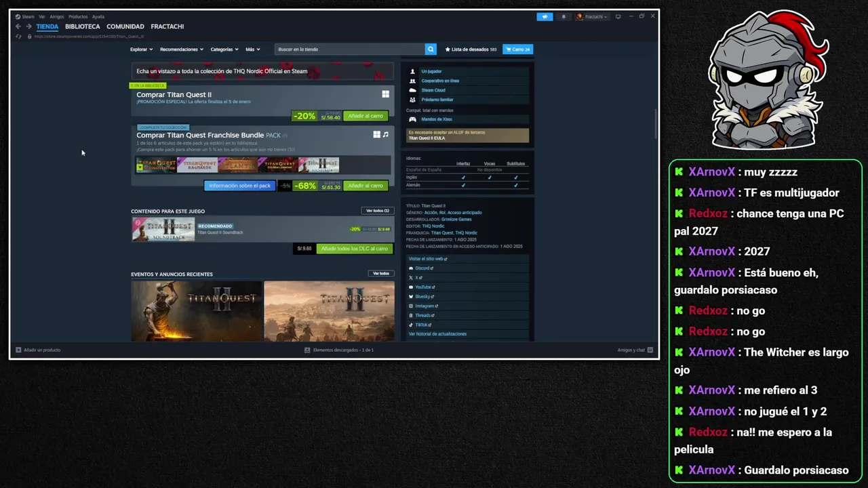
Task: Open the THQ Nordic editor link
Action: tap(433, 226)
